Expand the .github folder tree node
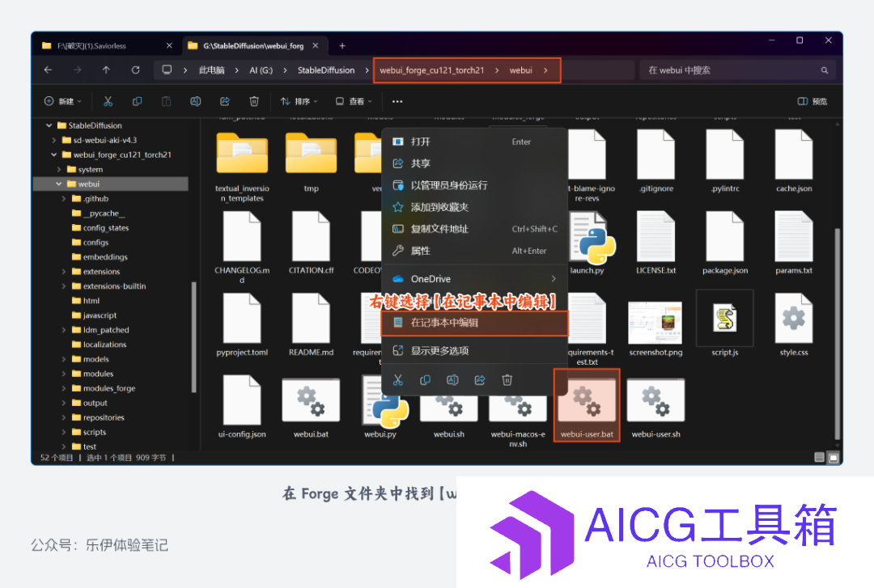 (x=64, y=198)
